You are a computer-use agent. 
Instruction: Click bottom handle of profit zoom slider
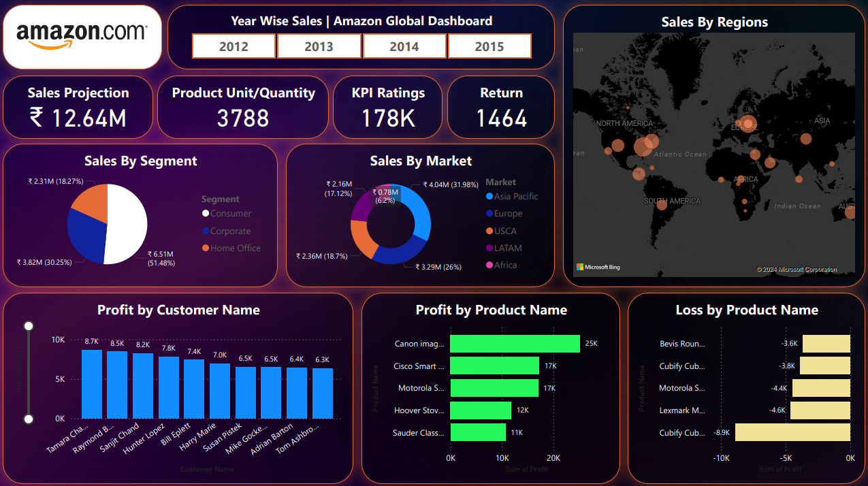(29, 419)
